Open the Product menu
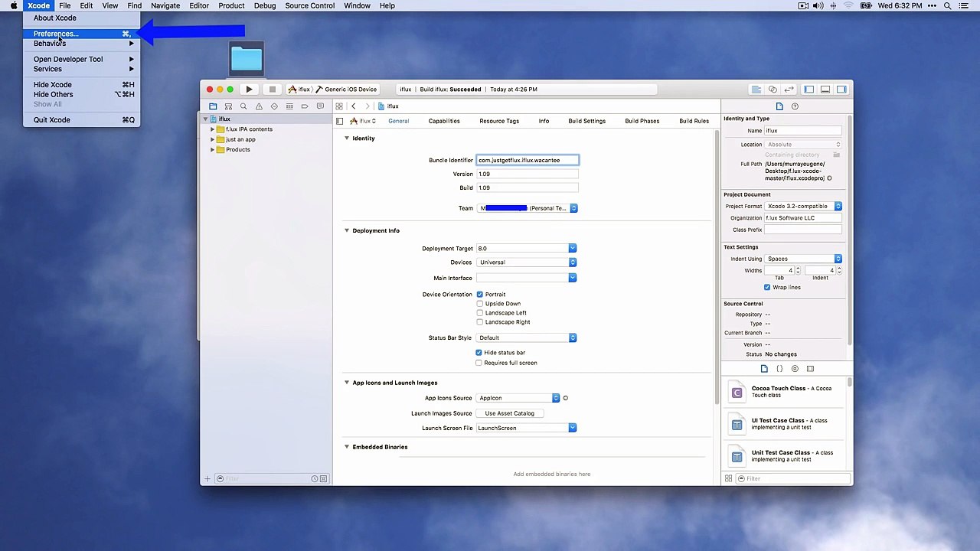This screenshot has width=980, height=551. coord(231,6)
